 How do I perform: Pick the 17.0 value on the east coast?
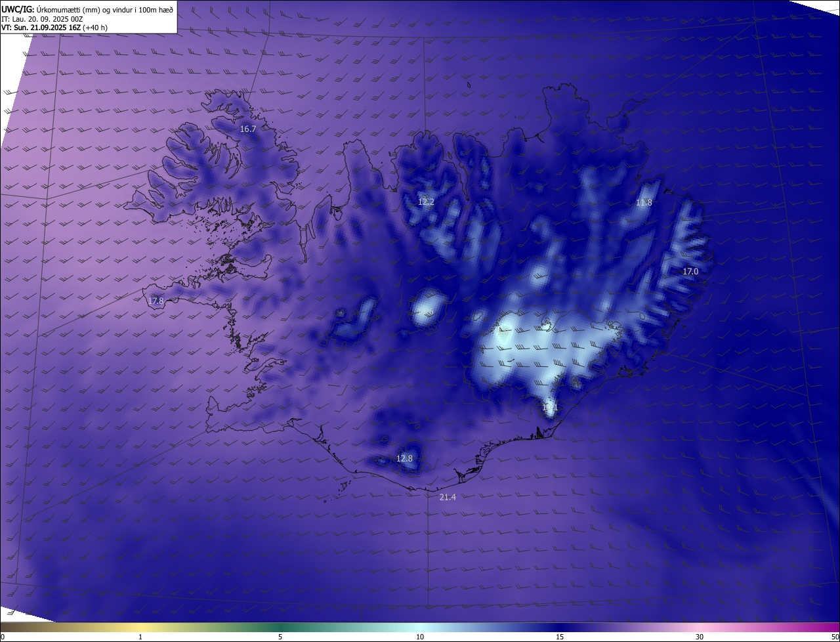click(x=690, y=272)
